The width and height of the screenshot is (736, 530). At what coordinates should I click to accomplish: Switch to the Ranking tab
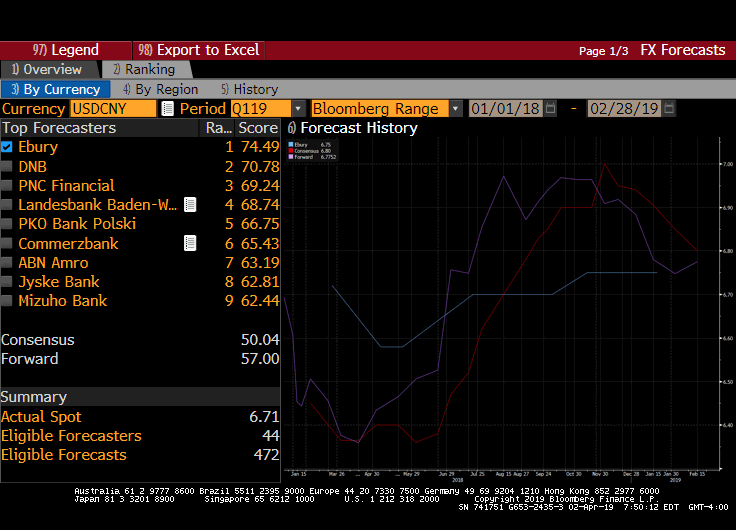click(x=146, y=69)
